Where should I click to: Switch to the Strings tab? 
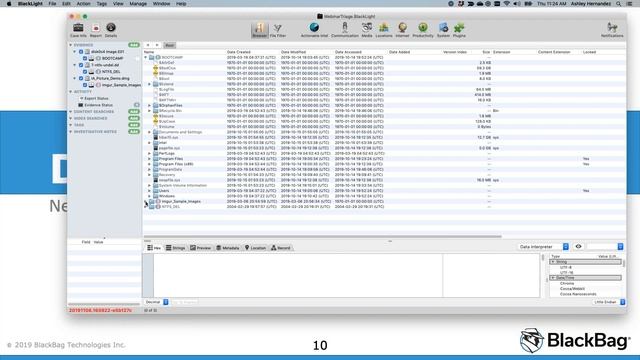pos(176,248)
